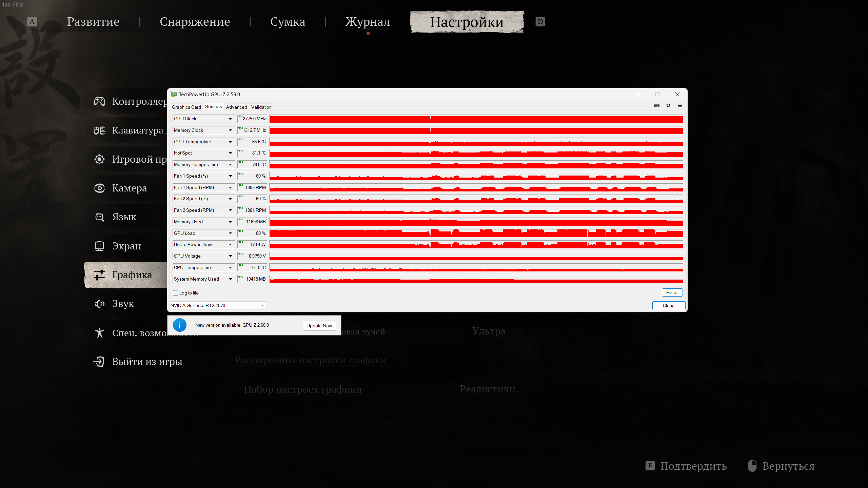Screen dimensions: 868x488
Task: Switch to the Graphics Card tab
Action: (186, 107)
